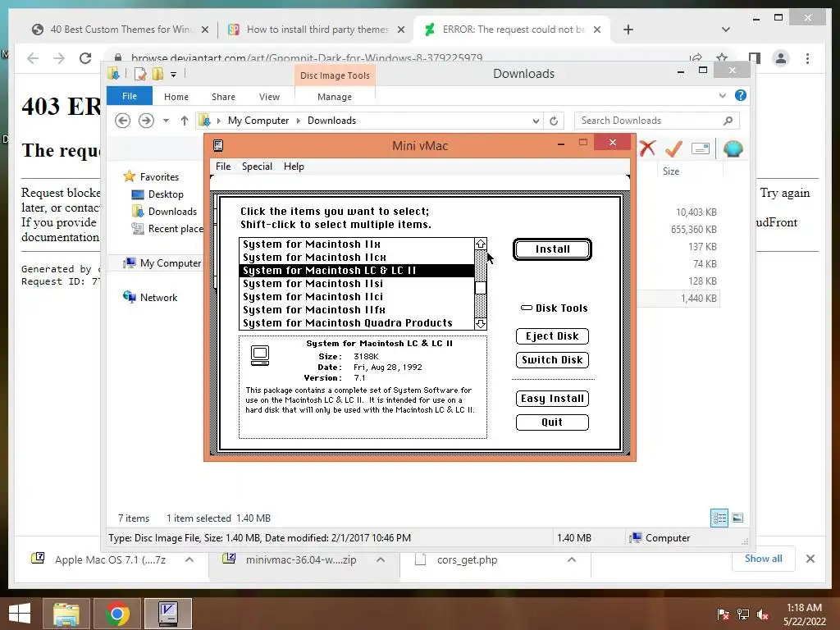Switch to details view icon
Image resolution: width=840 pixels, height=630 pixels.
click(719, 518)
